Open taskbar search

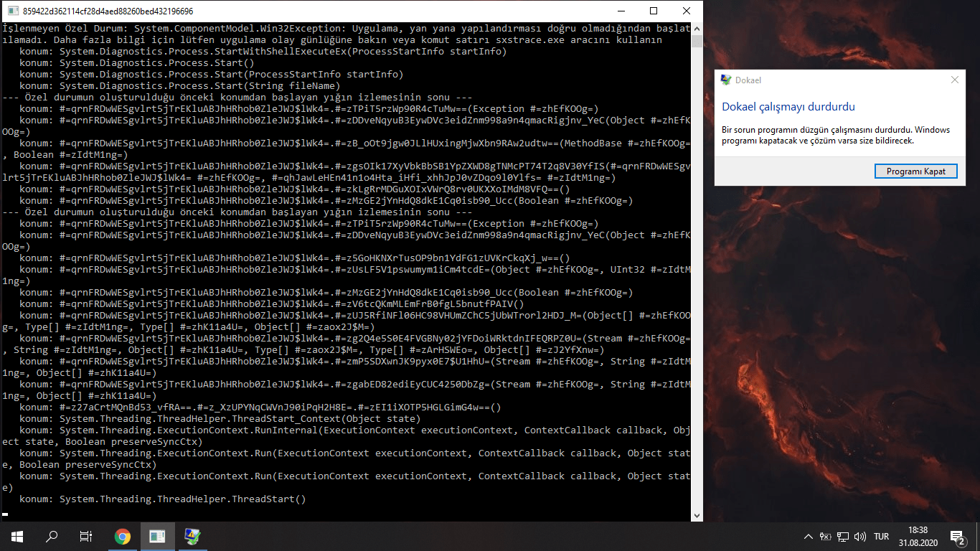point(52,537)
